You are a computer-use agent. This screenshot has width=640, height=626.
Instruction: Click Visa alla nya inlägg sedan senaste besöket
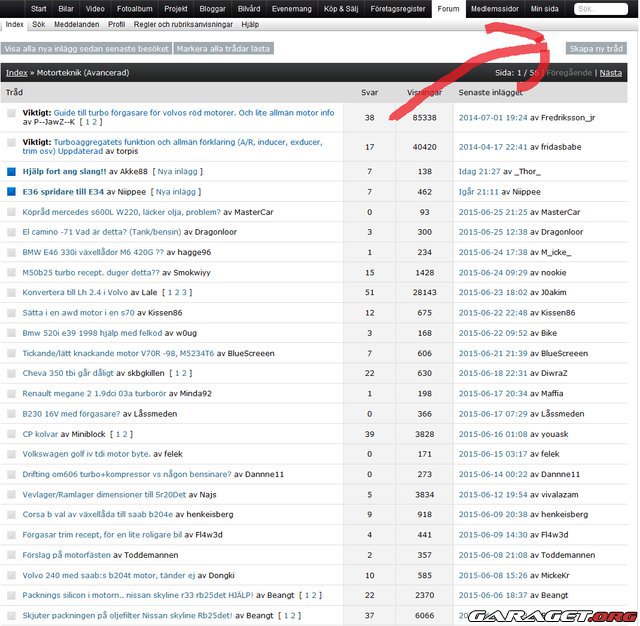tap(86, 48)
